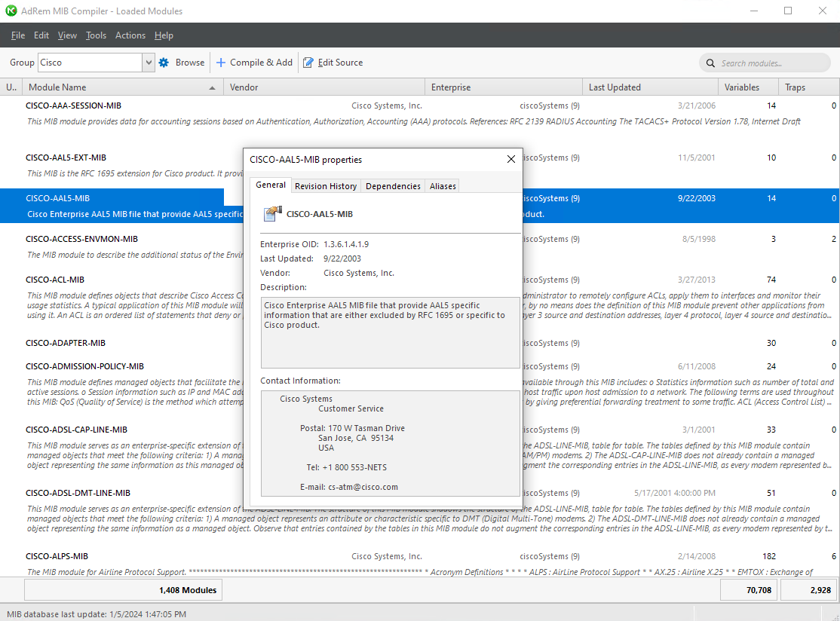Open the Help menu

pos(164,35)
